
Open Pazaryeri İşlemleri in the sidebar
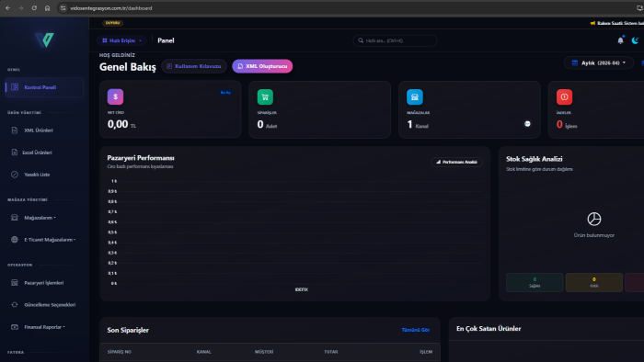pyautogui.click(x=44, y=283)
